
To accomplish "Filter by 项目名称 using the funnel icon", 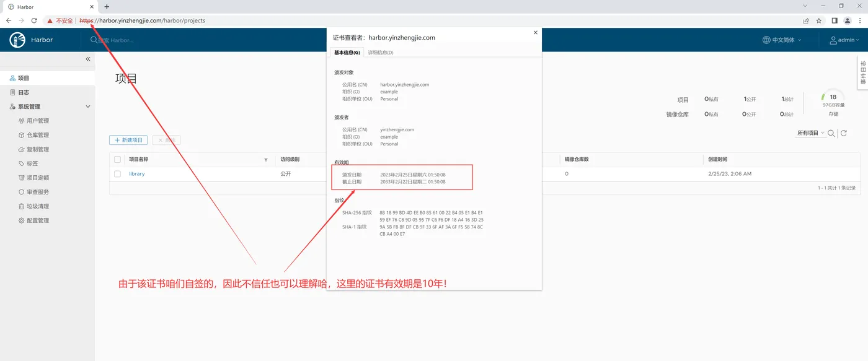I will (x=266, y=160).
